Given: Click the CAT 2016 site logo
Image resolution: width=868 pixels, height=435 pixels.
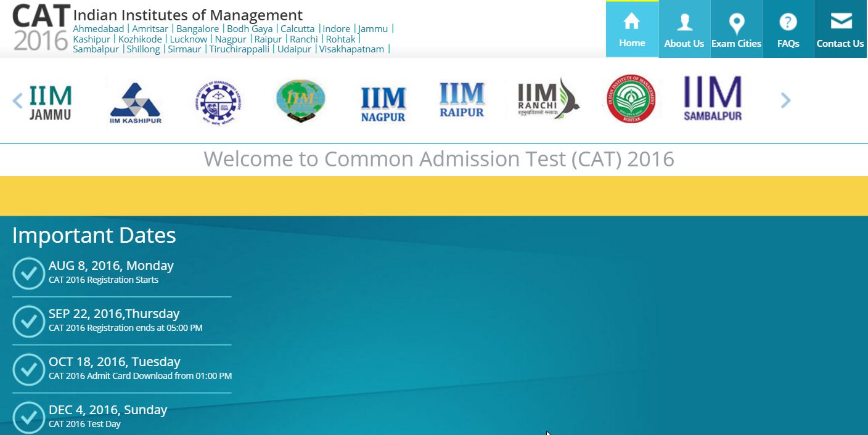Looking at the screenshot, I should pos(41,27).
